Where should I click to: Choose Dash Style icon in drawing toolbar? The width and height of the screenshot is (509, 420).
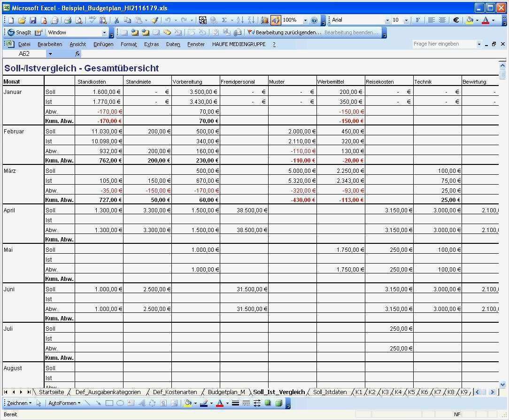pyautogui.click(x=246, y=403)
